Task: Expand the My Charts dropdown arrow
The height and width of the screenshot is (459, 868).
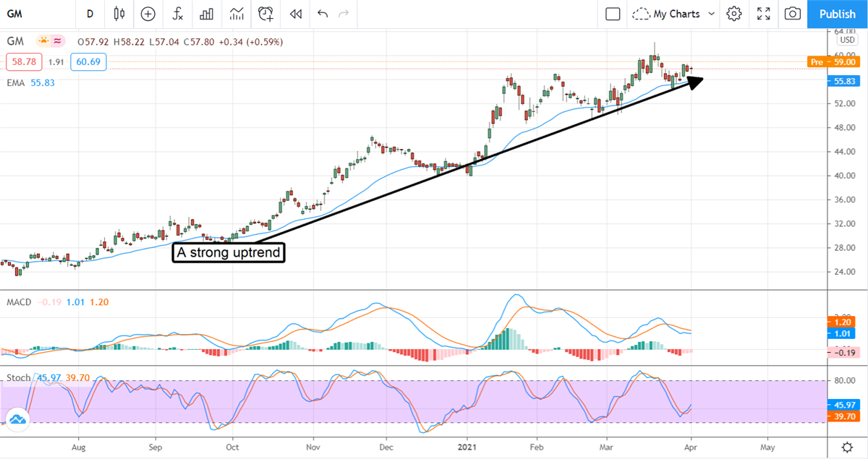Action: [712, 14]
